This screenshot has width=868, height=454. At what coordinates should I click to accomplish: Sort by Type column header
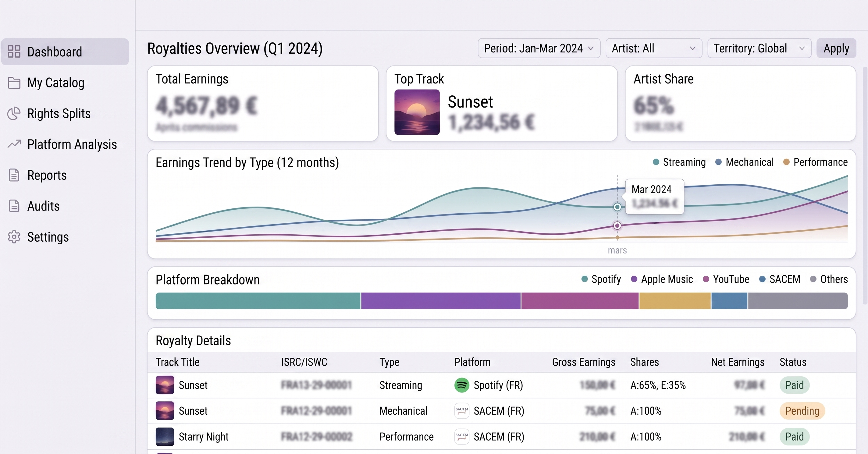point(389,362)
